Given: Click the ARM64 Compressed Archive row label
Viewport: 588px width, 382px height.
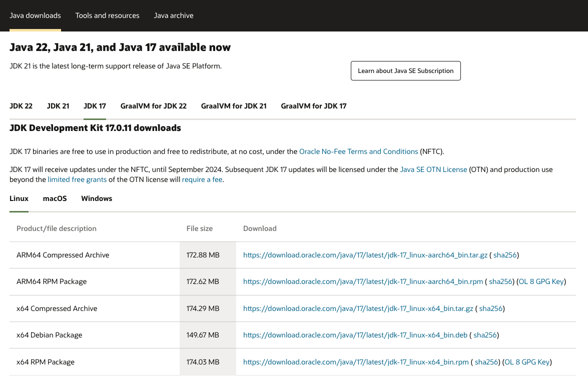Looking at the screenshot, I should tap(63, 255).
